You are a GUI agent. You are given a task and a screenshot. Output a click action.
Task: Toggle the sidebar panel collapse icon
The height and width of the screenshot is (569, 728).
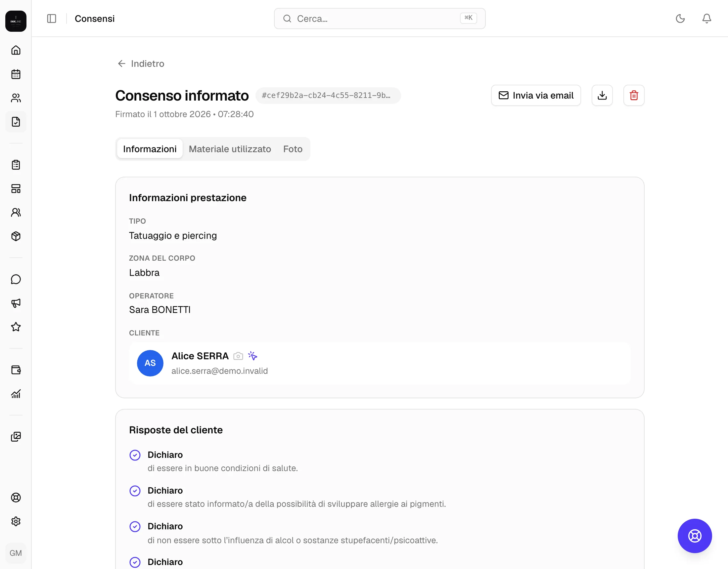[x=52, y=19]
